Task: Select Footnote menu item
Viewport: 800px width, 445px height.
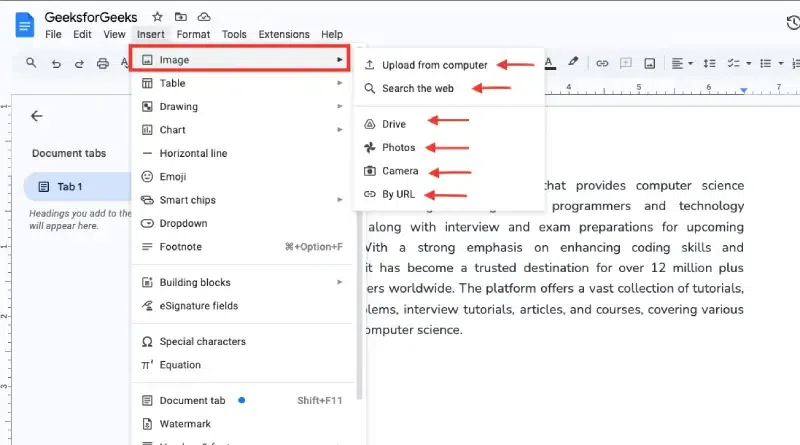Action: 242,247
